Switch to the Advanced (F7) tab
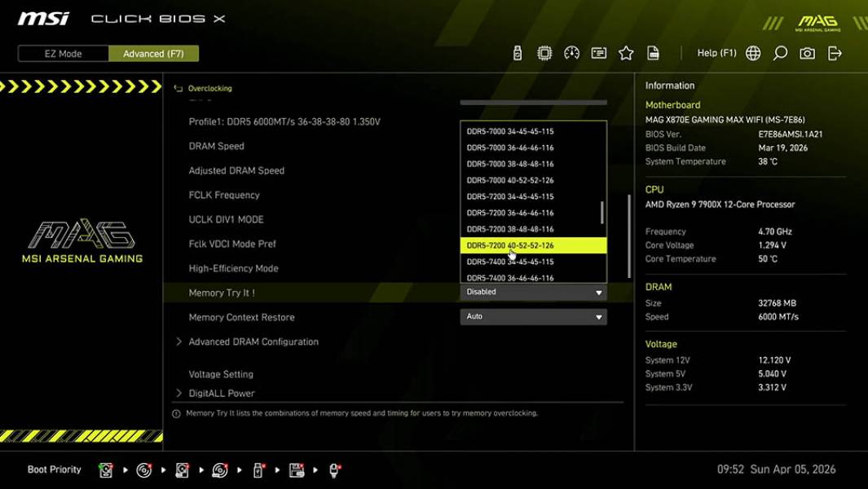 pyautogui.click(x=153, y=53)
